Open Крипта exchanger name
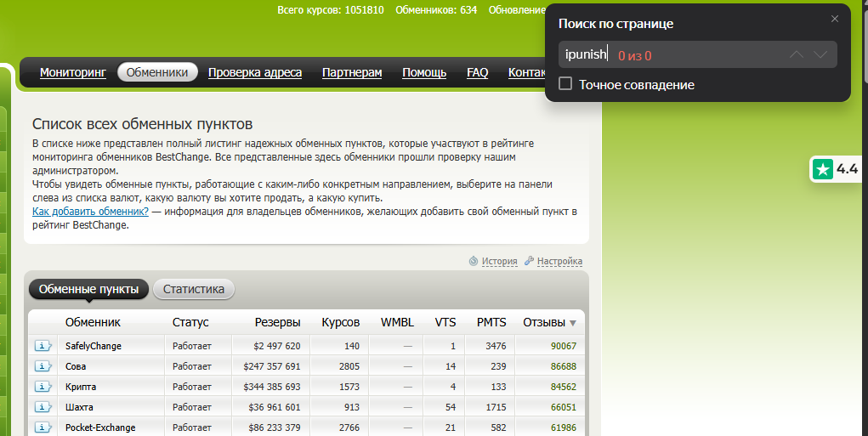This screenshot has width=868, height=436. pyautogui.click(x=81, y=386)
